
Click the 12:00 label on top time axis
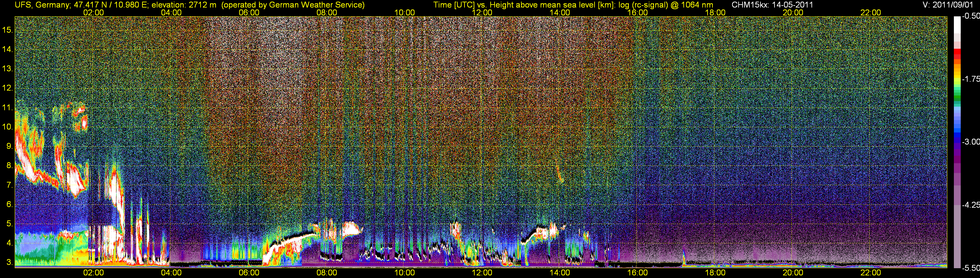click(482, 12)
